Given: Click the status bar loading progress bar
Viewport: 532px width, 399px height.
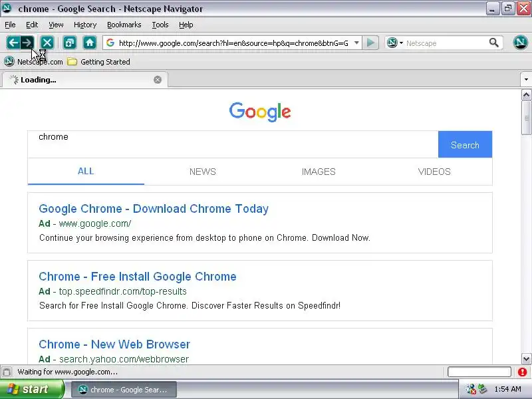Looking at the screenshot, I should (x=479, y=372).
